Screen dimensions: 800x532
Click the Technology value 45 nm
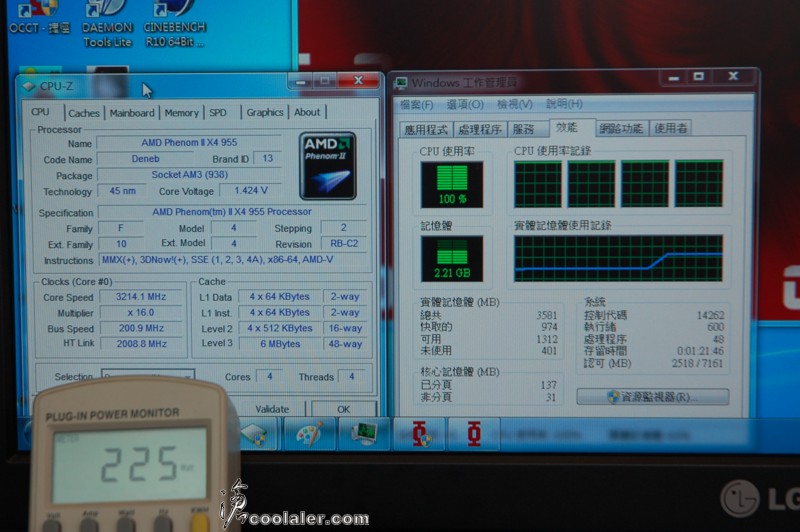coord(122,191)
